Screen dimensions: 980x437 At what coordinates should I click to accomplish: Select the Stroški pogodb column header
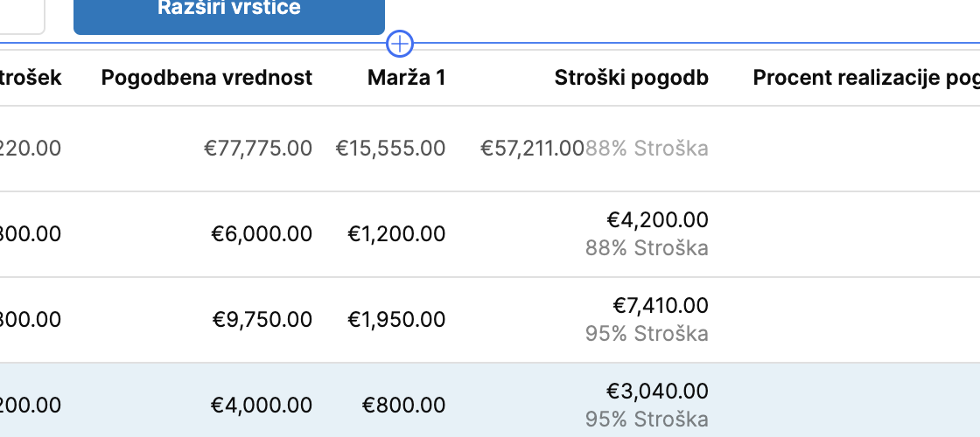pyautogui.click(x=631, y=78)
